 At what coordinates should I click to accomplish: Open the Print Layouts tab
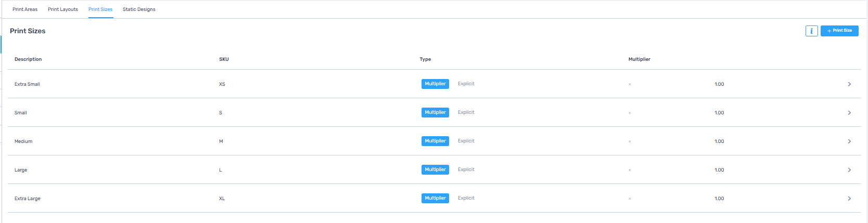coord(63,9)
